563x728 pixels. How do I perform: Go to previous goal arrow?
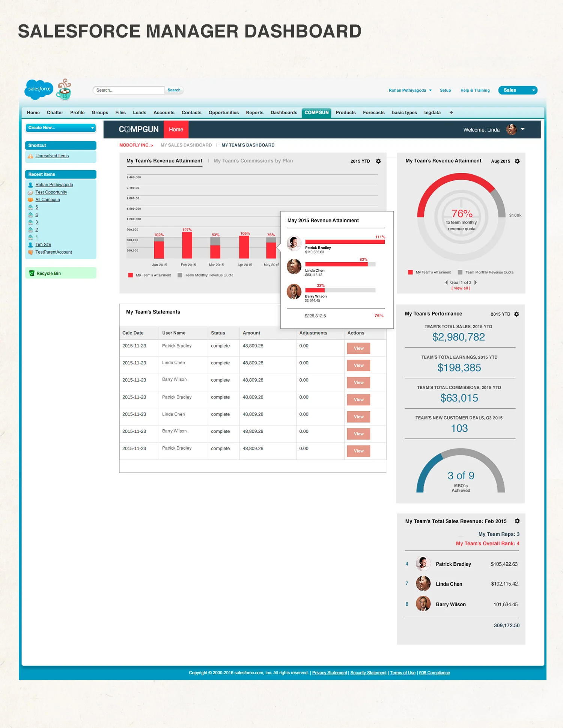click(446, 282)
